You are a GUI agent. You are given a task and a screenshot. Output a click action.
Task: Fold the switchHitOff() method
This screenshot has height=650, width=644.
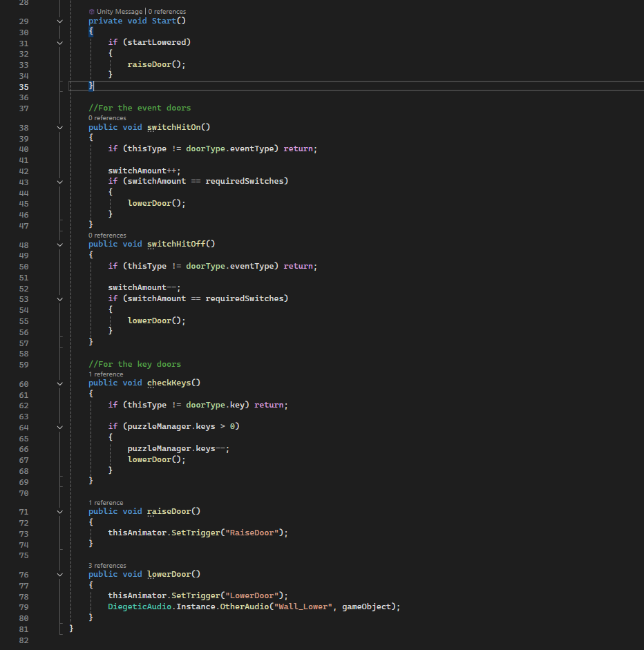[x=60, y=245]
